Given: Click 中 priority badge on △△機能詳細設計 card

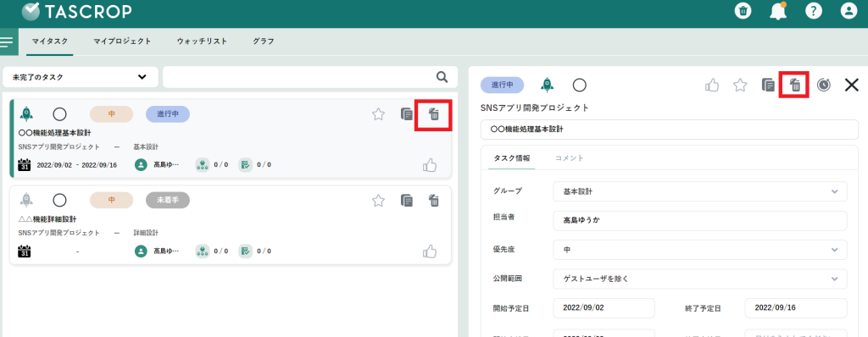Looking at the screenshot, I should pos(111,200).
